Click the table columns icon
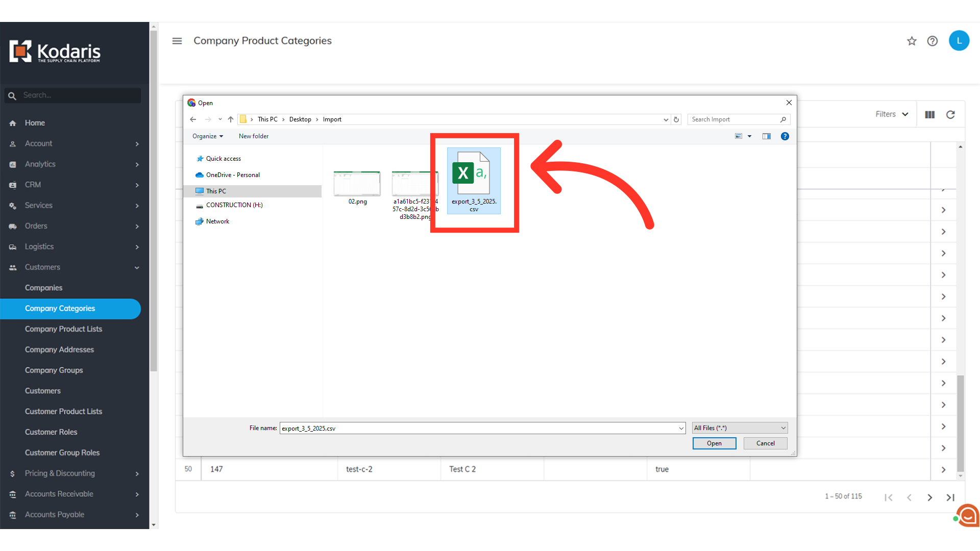980x551 pixels. coord(929,115)
